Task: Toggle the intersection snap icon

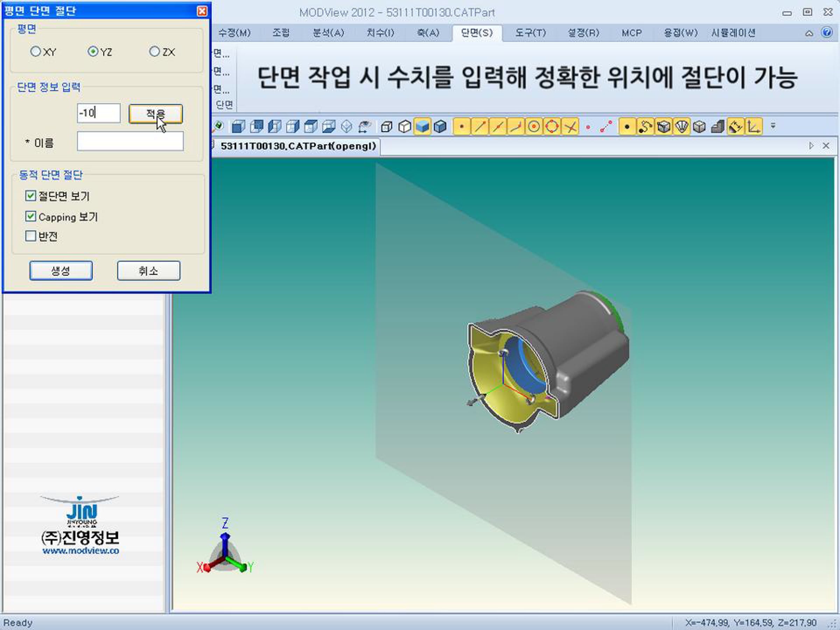Action: pos(570,126)
